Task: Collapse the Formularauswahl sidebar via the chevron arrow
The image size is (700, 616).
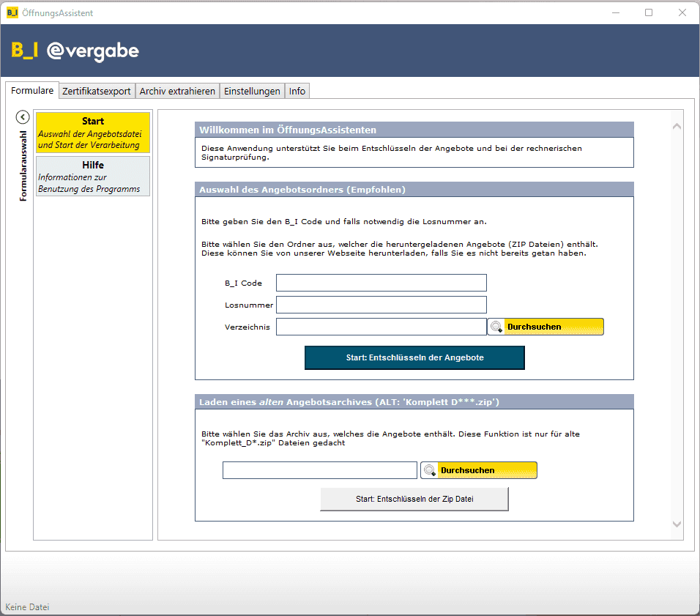Action: 23,116
